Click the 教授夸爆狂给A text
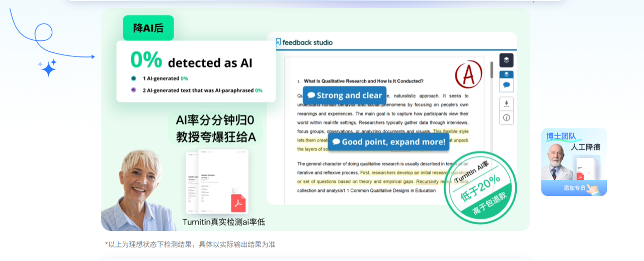 point(216,137)
